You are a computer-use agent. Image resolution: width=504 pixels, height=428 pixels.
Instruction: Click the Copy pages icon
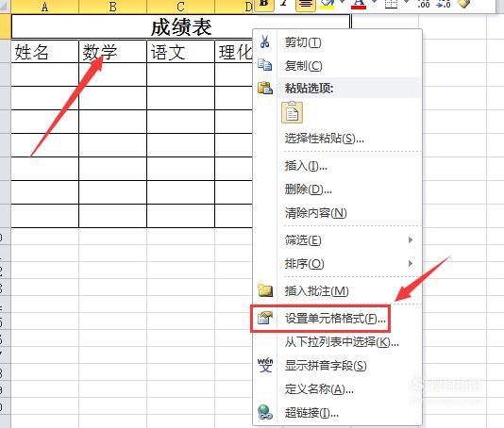click(265, 65)
